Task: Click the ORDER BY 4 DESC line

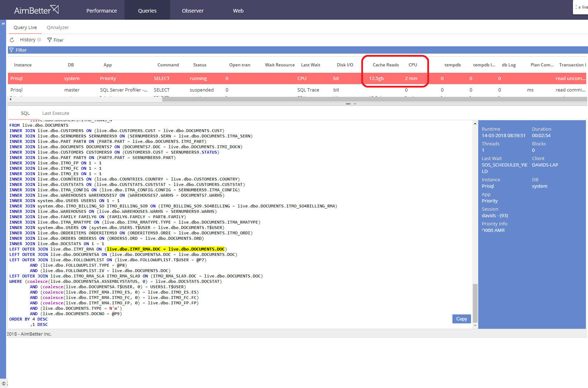Action: (x=28, y=319)
